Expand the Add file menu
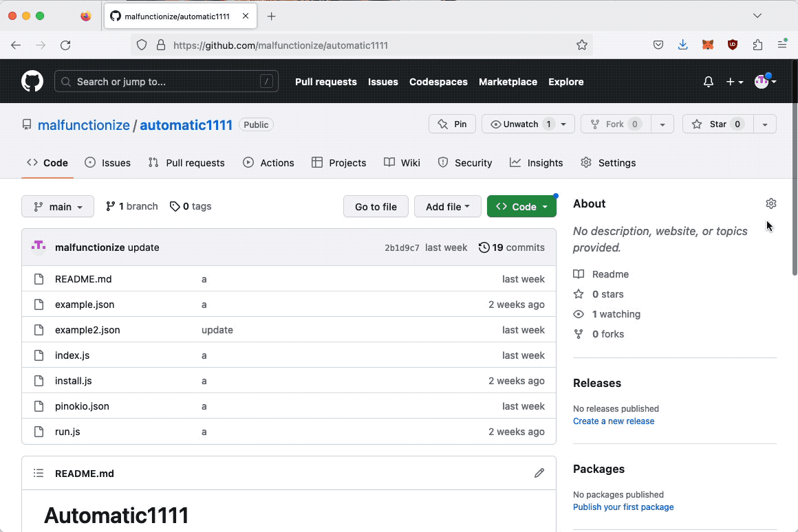The image size is (798, 532). click(447, 207)
